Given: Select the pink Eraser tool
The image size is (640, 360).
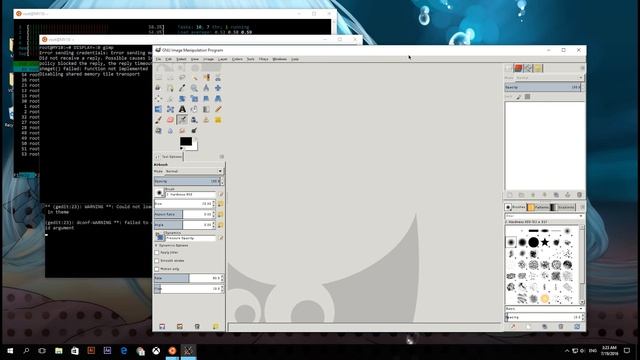Looking at the screenshot, I should [170, 120].
